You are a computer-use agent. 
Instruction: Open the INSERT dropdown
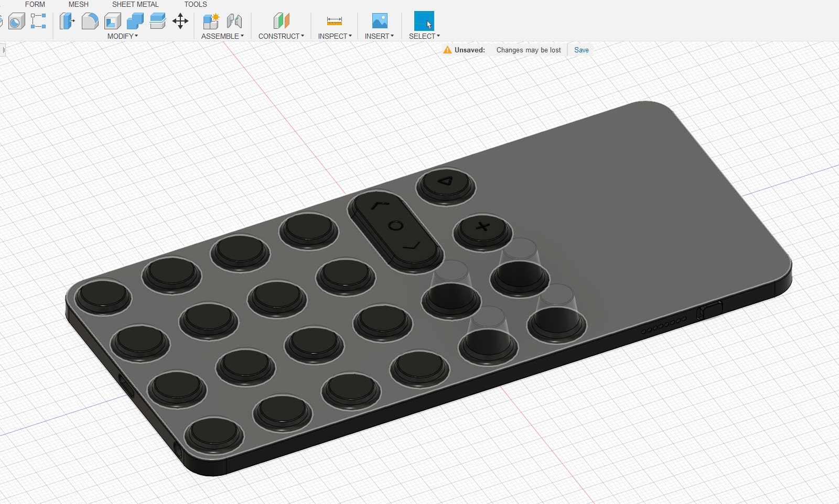tap(379, 36)
